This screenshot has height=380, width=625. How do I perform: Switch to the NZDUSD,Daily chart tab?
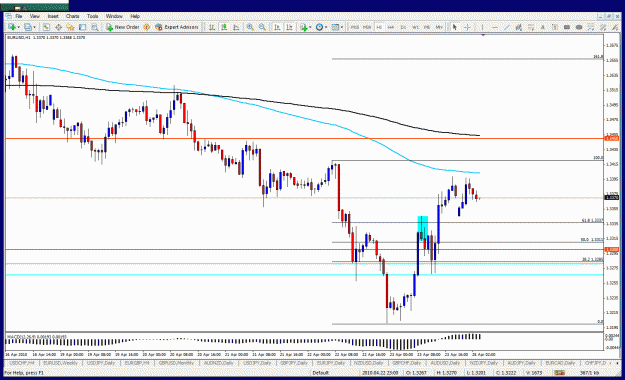point(368,363)
